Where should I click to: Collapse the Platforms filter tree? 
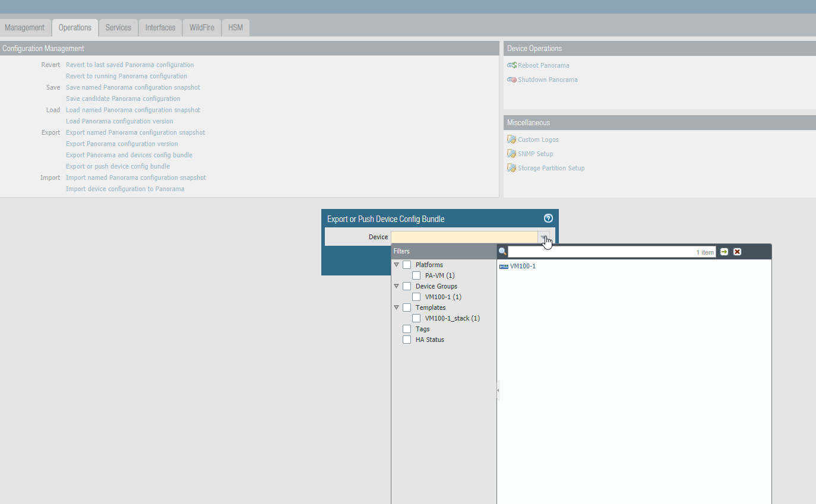[x=397, y=265]
